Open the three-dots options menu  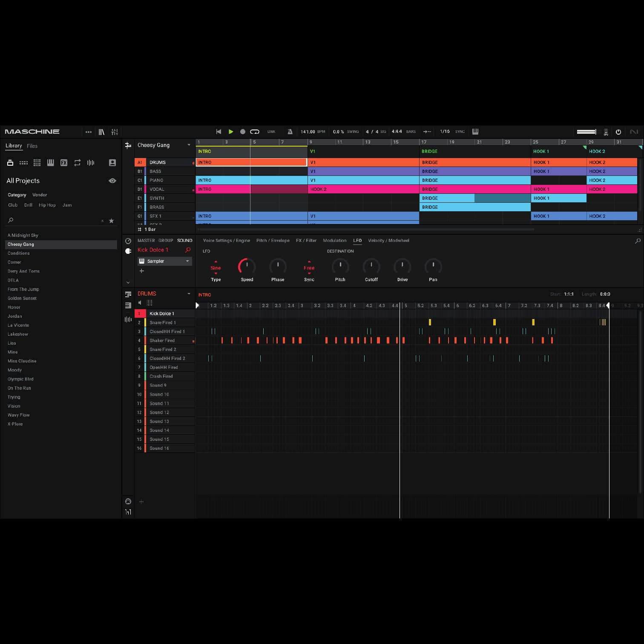(89, 132)
